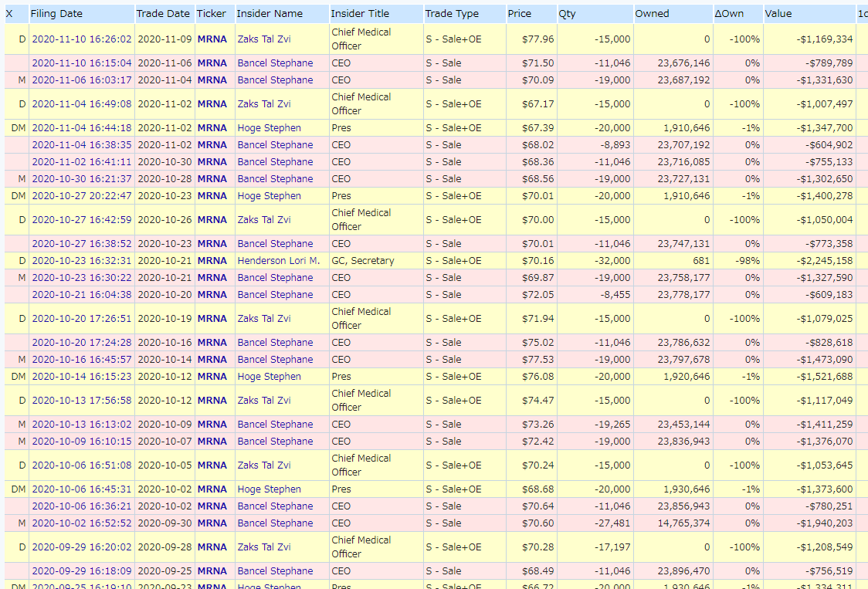Select owned cell 14,765,374
The height and width of the screenshot is (589, 868).
pyautogui.click(x=683, y=523)
